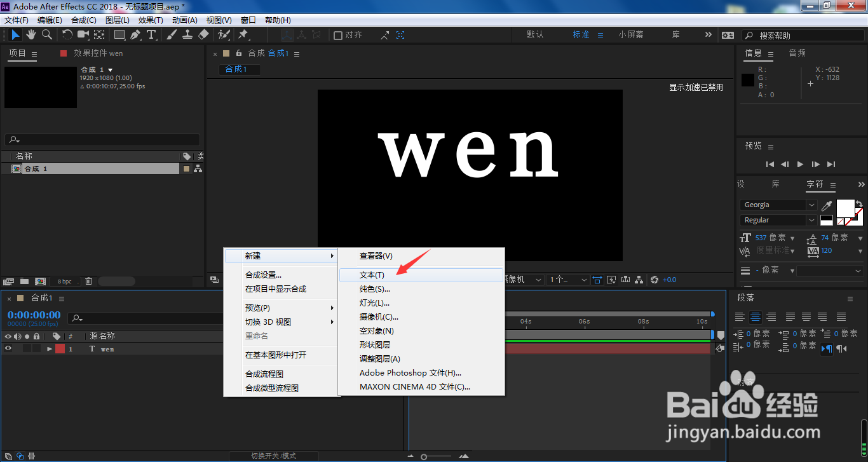
Task: Select the Zoom tool
Action: 46,34
